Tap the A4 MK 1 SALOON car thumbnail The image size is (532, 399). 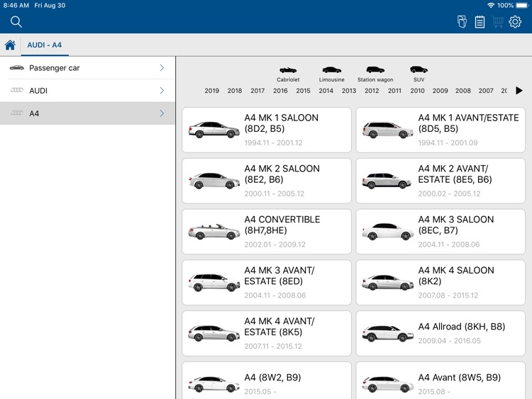coord(214,130)
